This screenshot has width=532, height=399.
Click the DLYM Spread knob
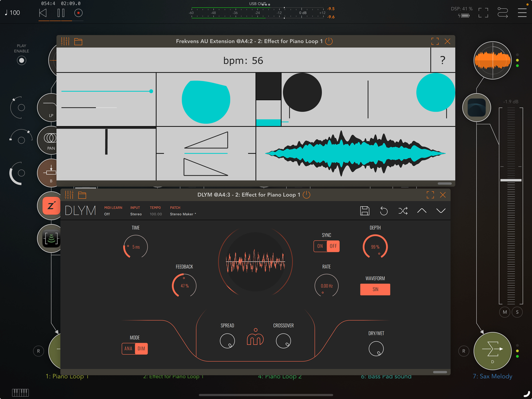click(227, 340)
